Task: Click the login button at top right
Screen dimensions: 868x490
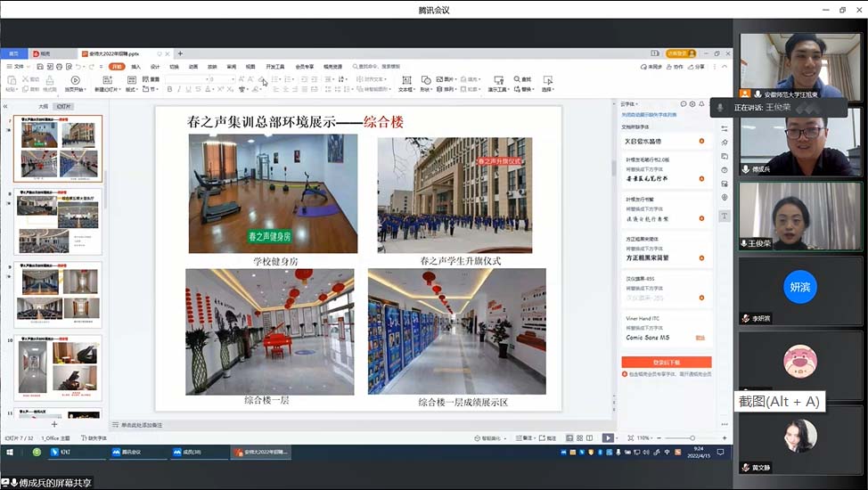Action: point(680,53)
